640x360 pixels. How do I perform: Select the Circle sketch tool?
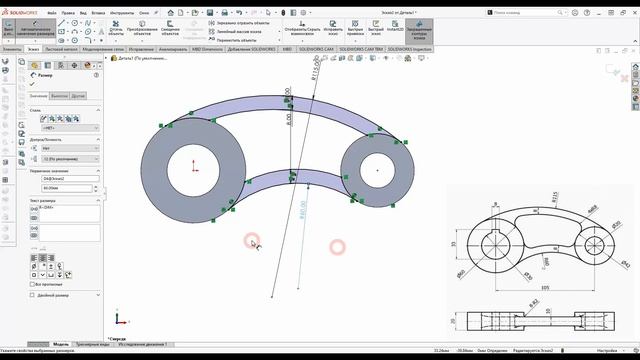pos(75,23)
